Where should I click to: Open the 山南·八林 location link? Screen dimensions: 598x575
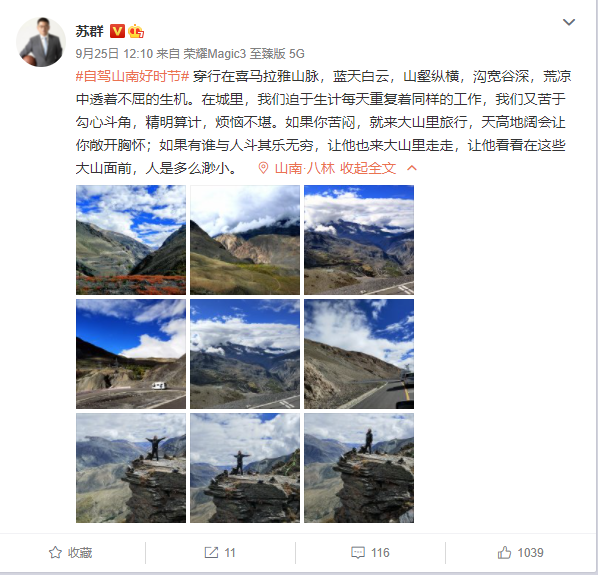(x=304, y=168)
